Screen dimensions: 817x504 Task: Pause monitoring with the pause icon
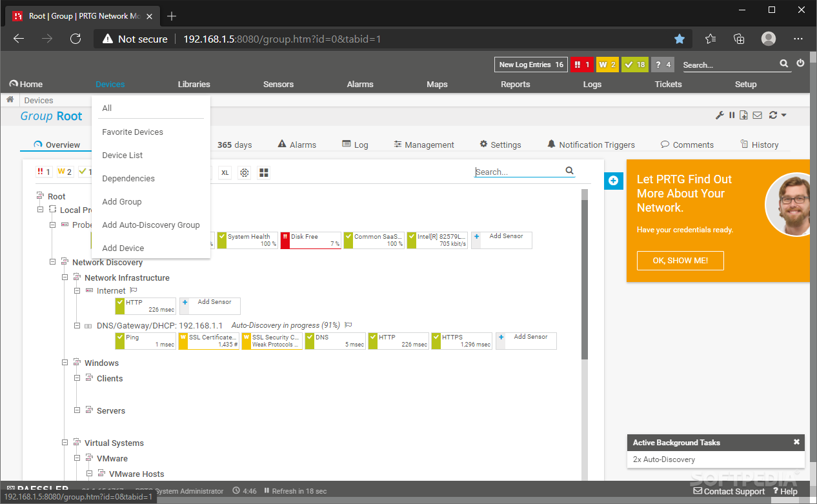[x=732, y=116]
